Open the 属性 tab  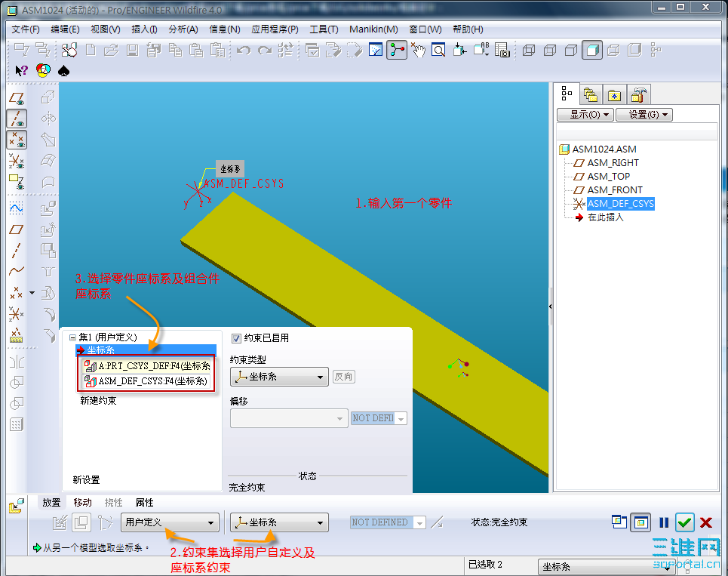pos(144,502)
